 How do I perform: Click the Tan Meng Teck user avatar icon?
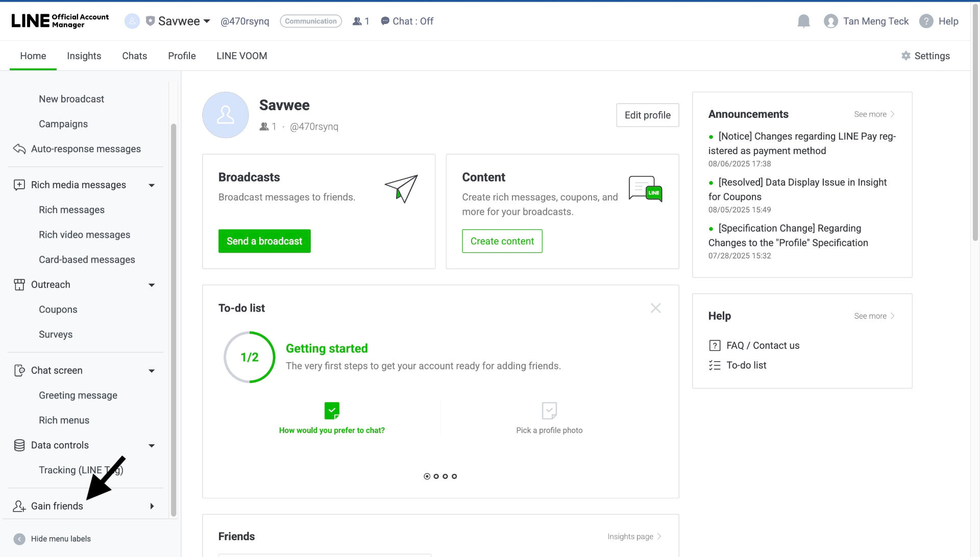[831, 21]
